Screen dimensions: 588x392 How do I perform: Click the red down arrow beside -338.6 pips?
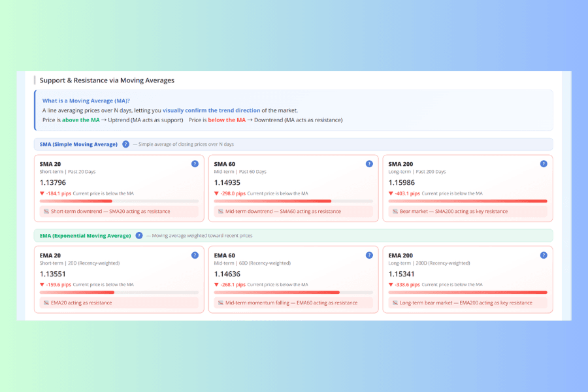(x=391, y=285)
